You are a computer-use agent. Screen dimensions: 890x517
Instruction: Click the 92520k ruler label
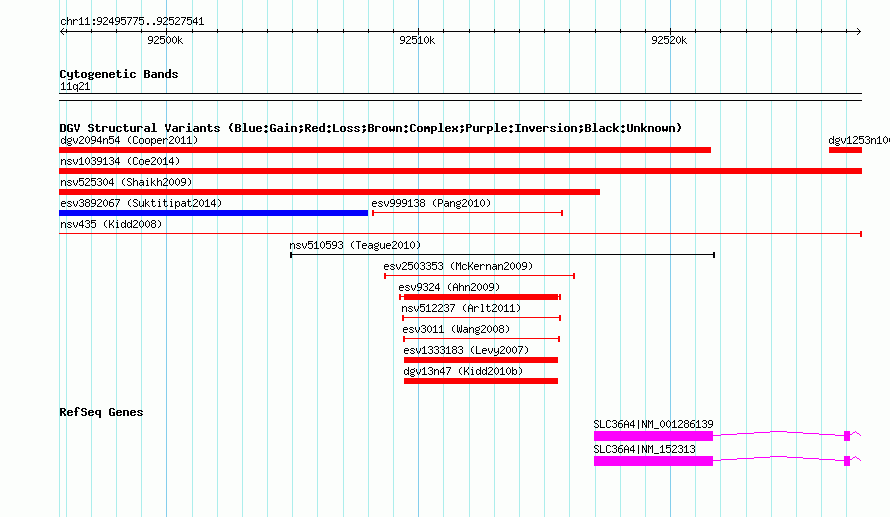[669, 40]
